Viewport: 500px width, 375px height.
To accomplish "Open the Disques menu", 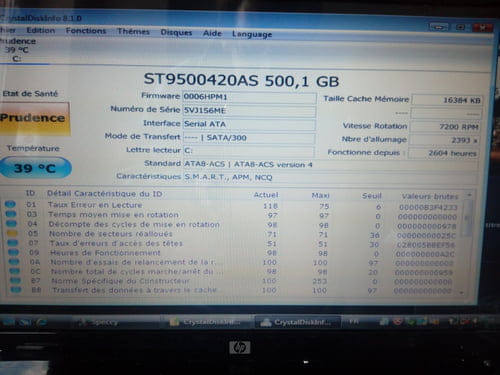I will (176, 33).
